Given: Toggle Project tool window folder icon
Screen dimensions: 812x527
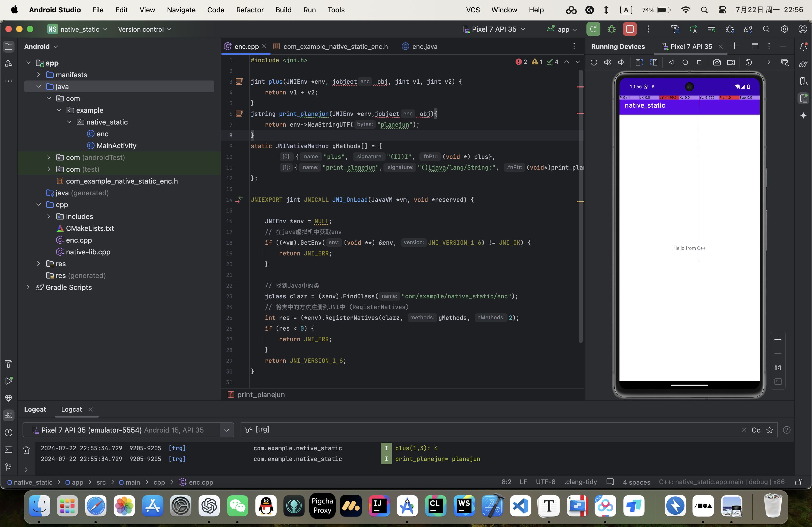Looking at the screenshot, I should [9, 47].
